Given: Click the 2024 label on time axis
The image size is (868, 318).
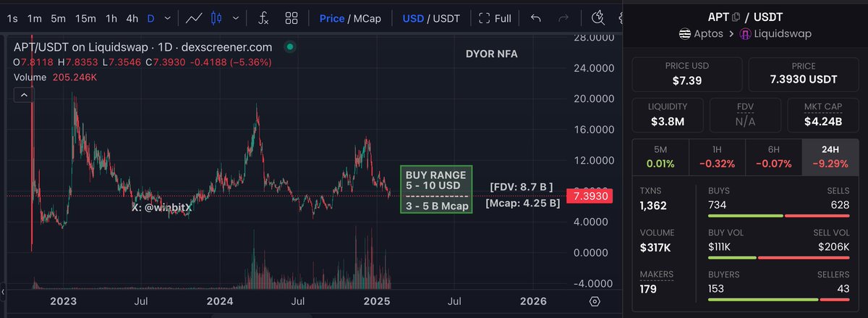Looking at the screenshot, I should (220, 301).
